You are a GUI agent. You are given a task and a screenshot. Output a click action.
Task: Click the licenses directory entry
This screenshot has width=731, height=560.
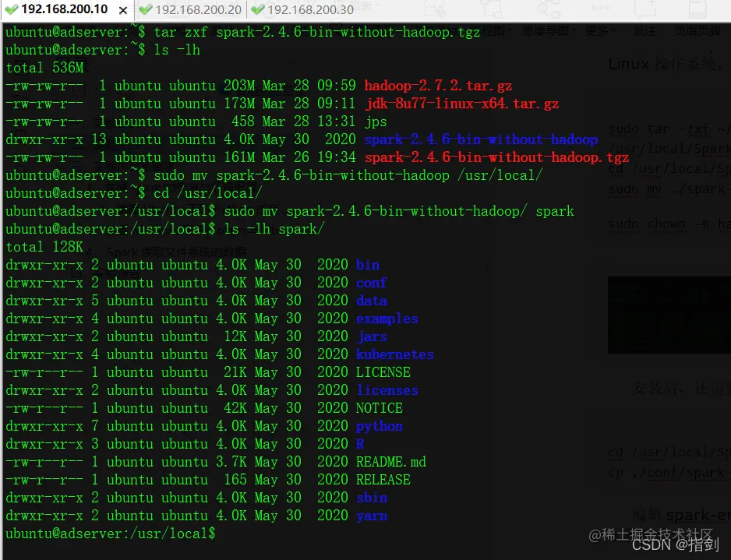(x=387, y=390)
